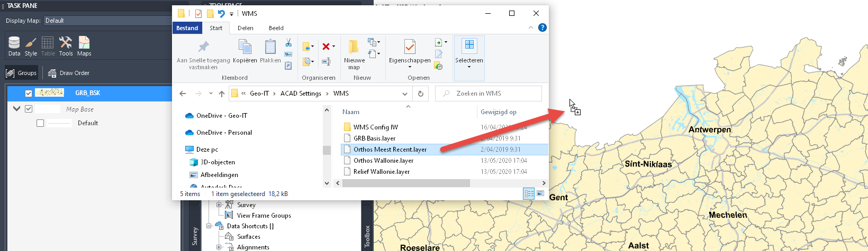Screen dimensions: 868x251
Task: Click the Knippen scissors icon
Action: (x=288, y=42)
